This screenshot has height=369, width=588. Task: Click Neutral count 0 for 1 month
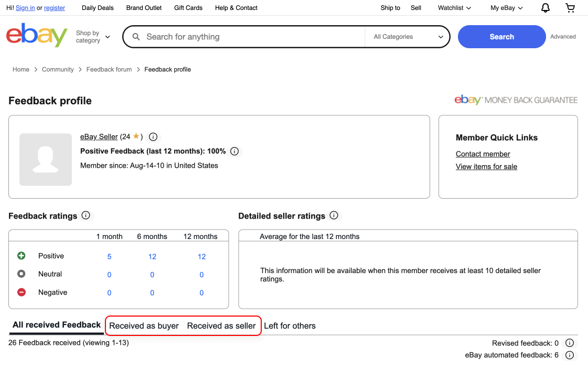pos(109,275)
